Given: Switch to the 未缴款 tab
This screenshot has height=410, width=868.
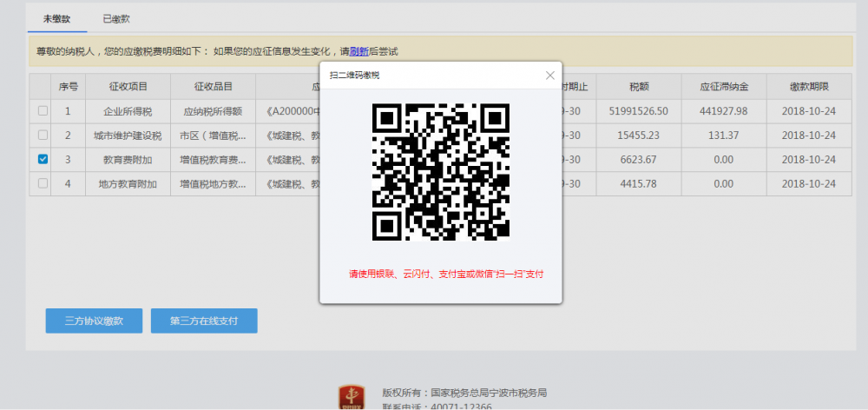Looking at the screenshot, I should coord(57,19).
